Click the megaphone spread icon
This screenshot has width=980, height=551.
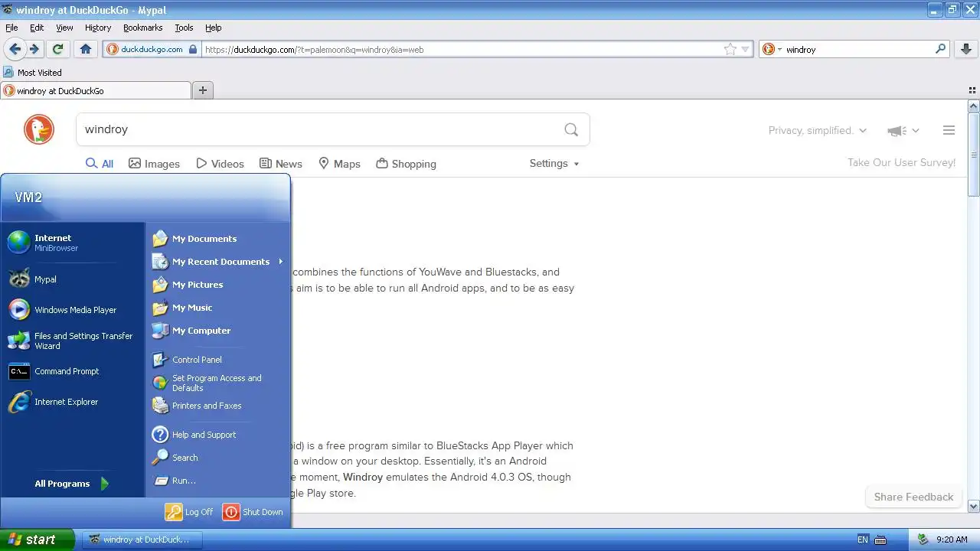click(897, 131)
